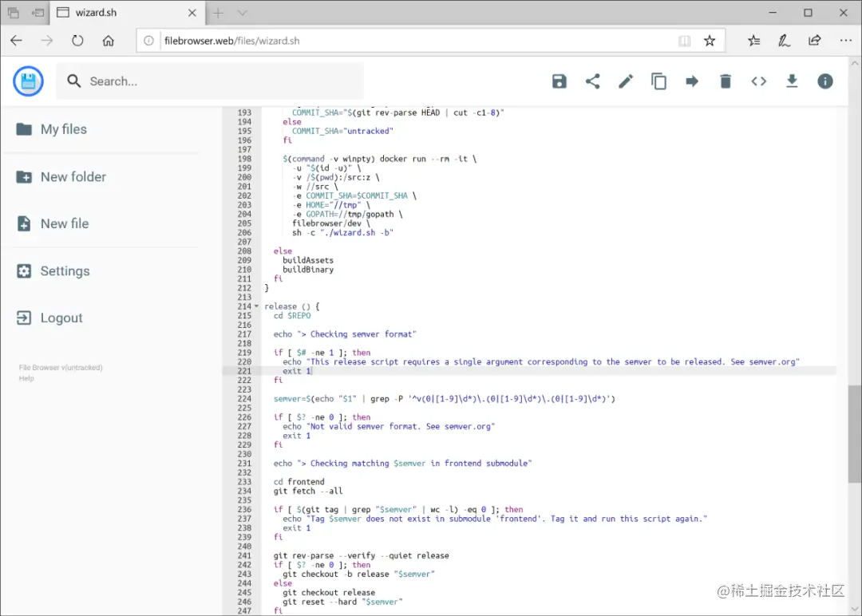Screen dimensions: 862x616
Task: Click Logout in sidebar
Action: click(50, 318)
